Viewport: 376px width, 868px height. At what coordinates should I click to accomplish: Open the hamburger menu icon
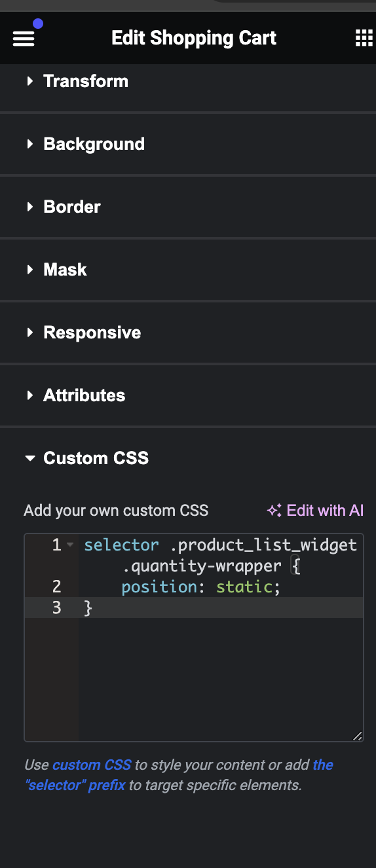[x=23, y=39]
